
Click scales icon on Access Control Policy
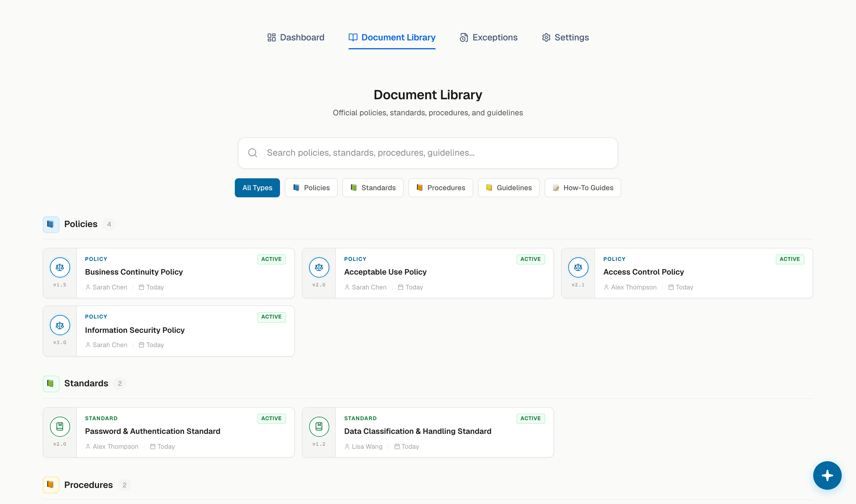[x=578, y=268]
